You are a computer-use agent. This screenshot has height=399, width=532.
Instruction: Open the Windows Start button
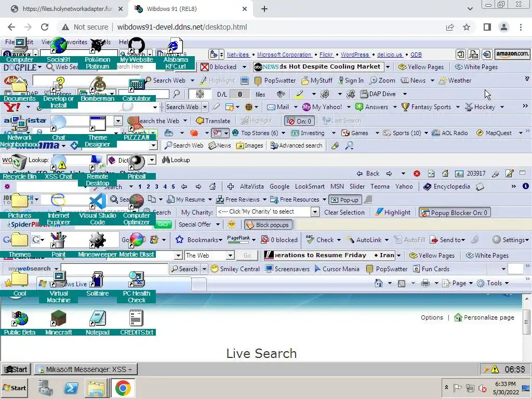click(15, 388)
